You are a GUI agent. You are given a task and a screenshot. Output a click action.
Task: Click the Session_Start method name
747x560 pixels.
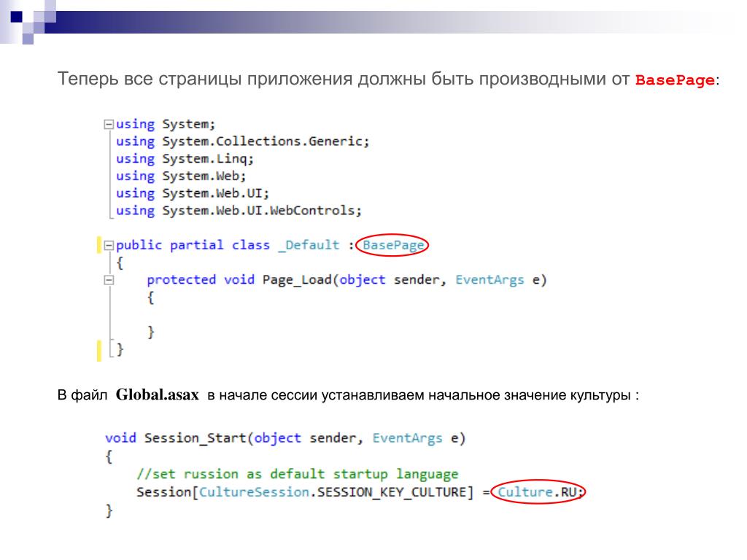pos(195,438)
